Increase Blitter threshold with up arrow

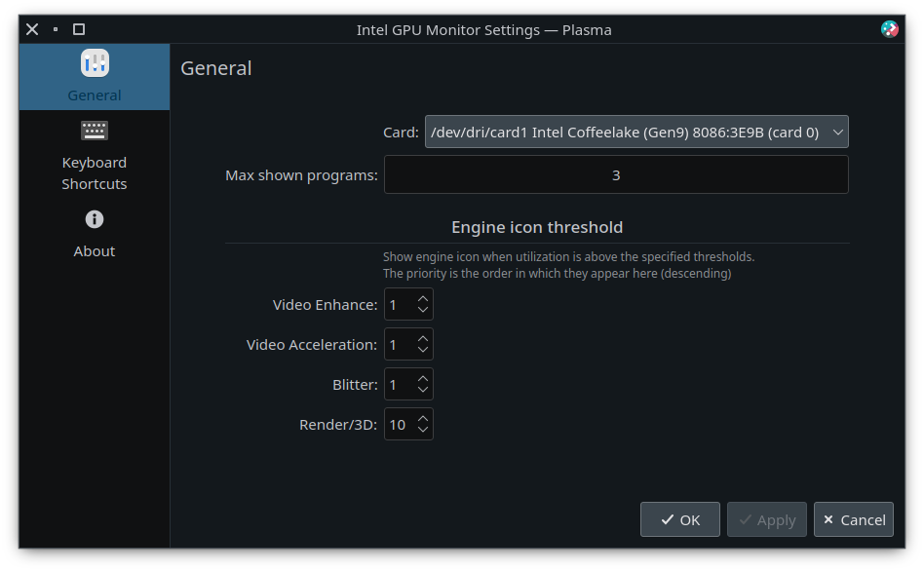422,379
